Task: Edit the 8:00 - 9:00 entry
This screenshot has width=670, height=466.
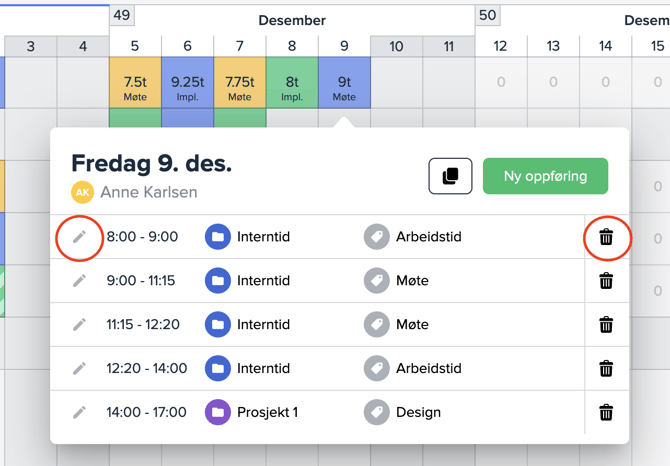Action: pyautogui.click(x=80, y=237)
